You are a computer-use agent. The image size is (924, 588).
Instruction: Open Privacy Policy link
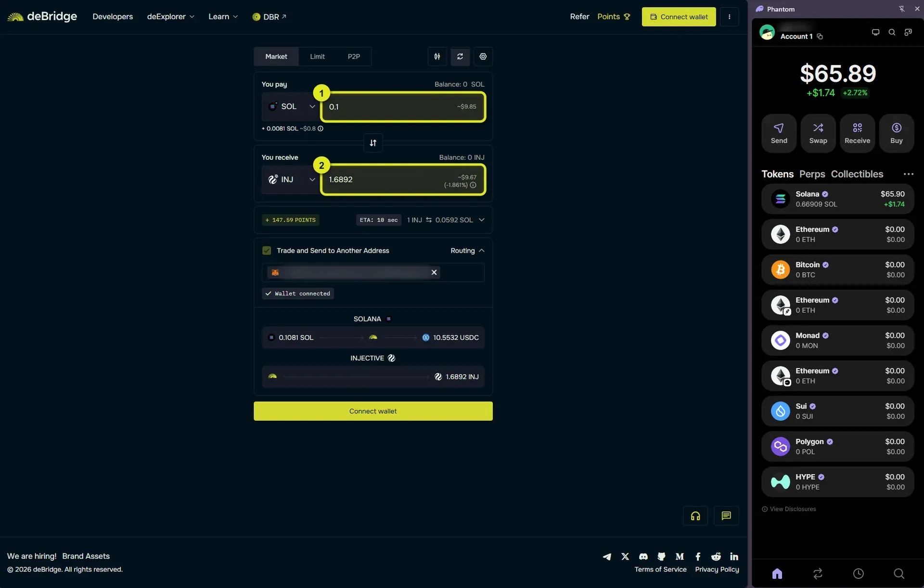tap(717, 570)
